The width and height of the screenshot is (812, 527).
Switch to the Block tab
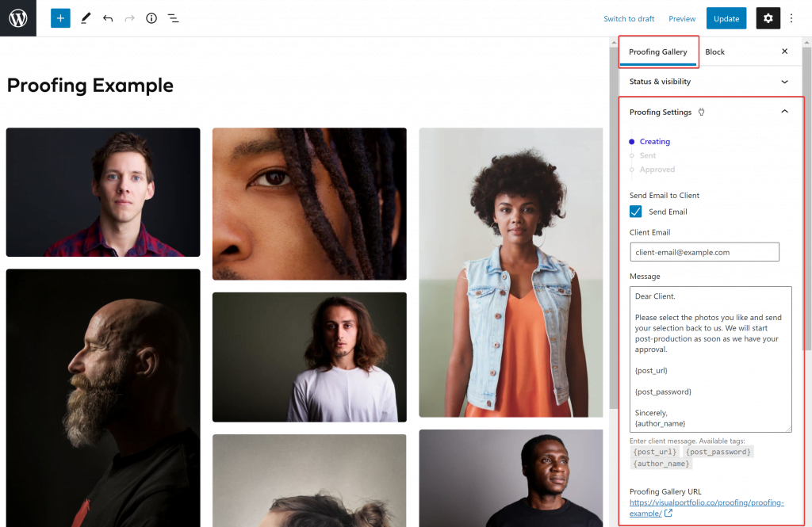click(714, 52)
